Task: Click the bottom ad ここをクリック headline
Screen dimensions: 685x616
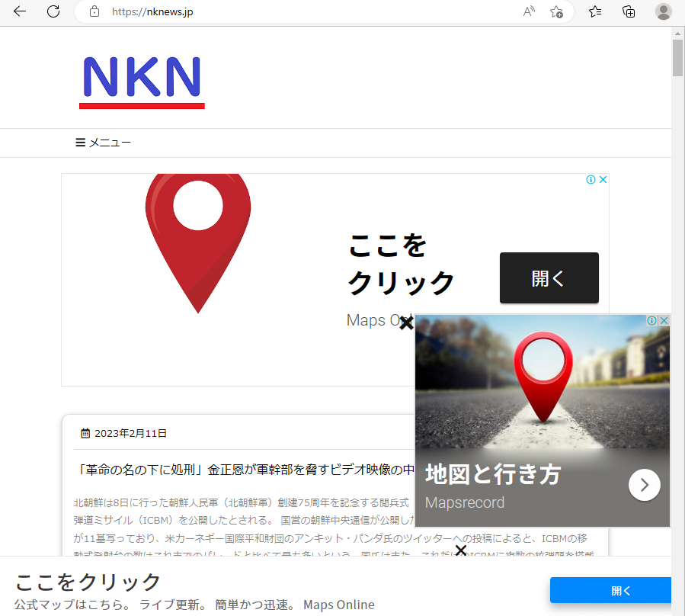Action: click(88, 582)
